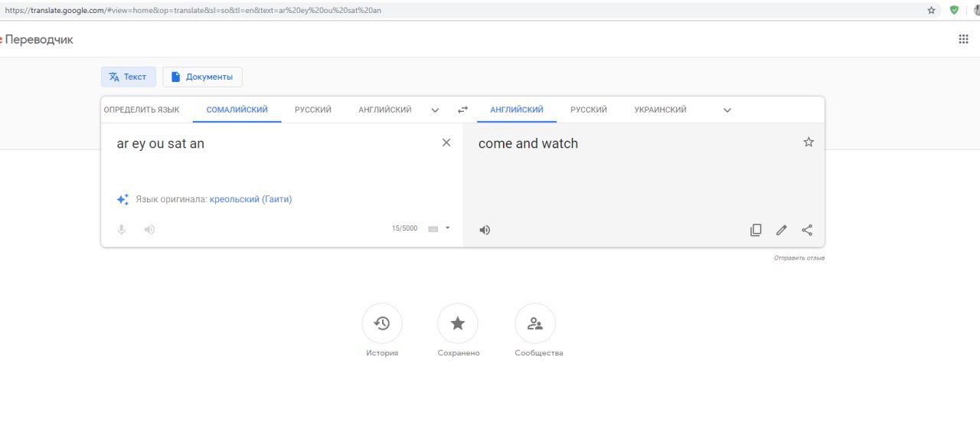Clear the source text with X
Image resolution: width=980 pixels, height=446 pixels.
446,143
